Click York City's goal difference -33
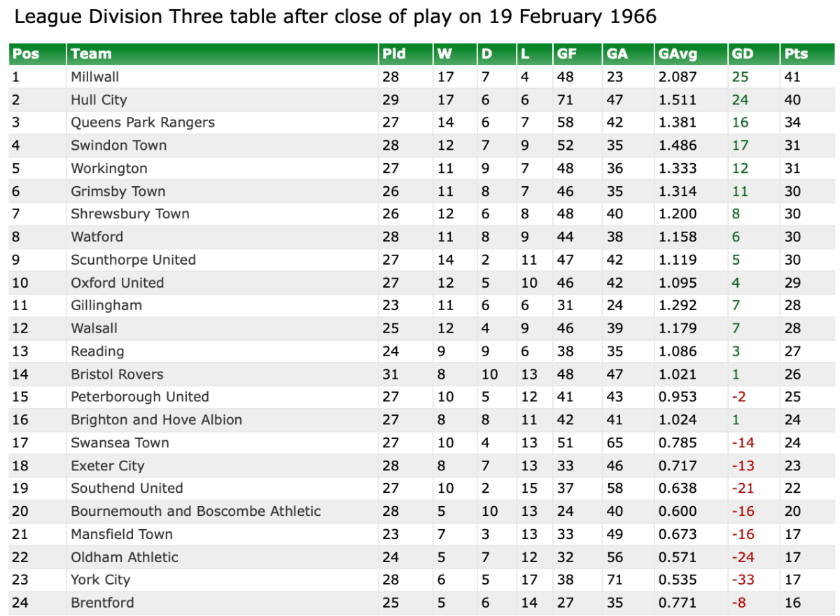 pos(743,580)
